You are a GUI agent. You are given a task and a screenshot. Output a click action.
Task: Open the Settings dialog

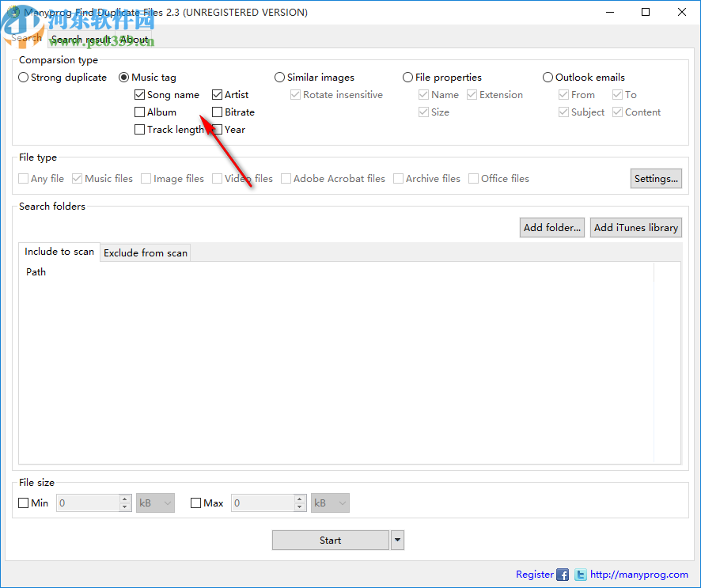click(655, 178)
